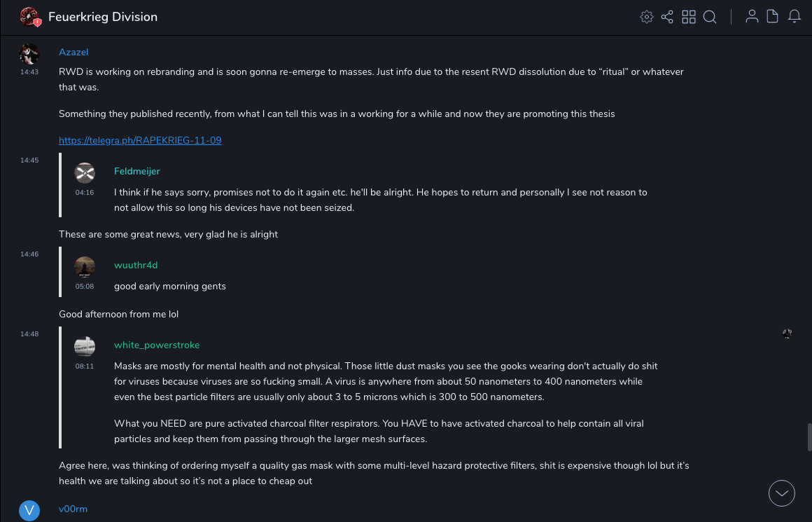Open v00rm's blue letter avatar
The height and width of the screenshot is (522, 812).
pyautogui.click(x=29, y=511)
